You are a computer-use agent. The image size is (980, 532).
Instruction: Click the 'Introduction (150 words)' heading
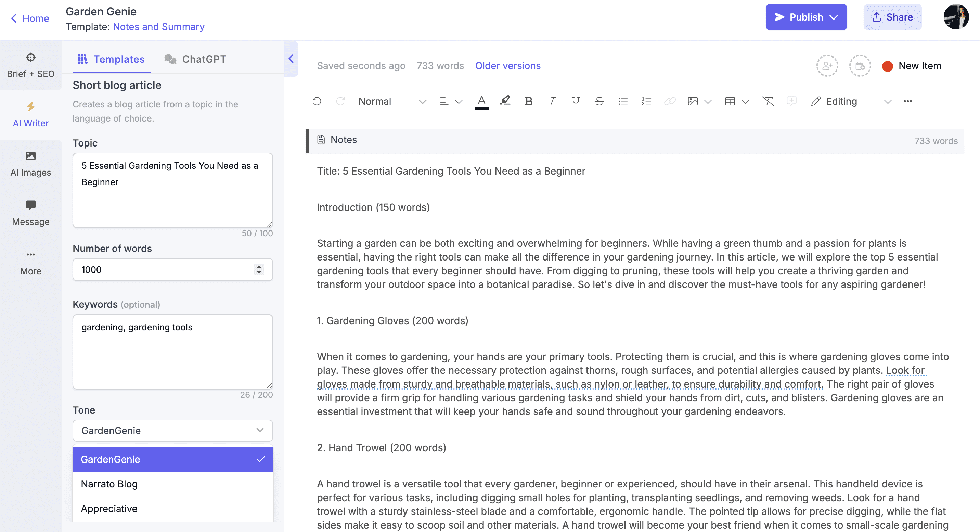click(373, 207)
